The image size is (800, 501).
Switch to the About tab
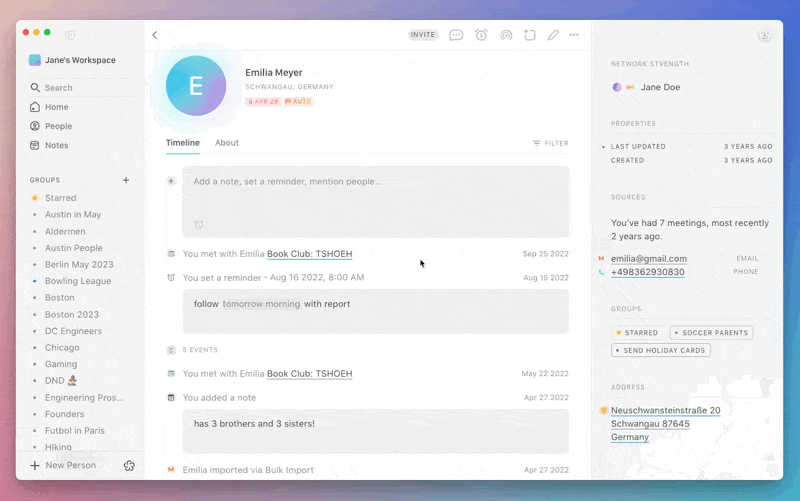(x=227, y=143)
